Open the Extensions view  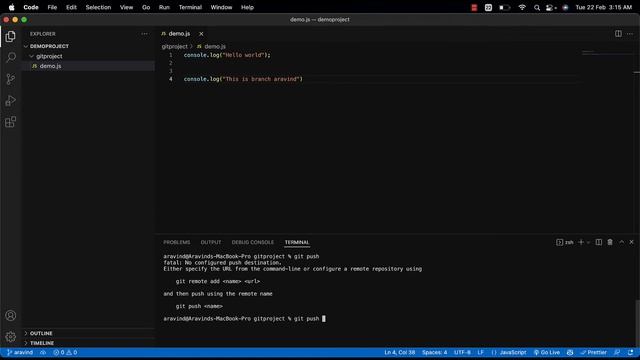(x=11, y=122)
